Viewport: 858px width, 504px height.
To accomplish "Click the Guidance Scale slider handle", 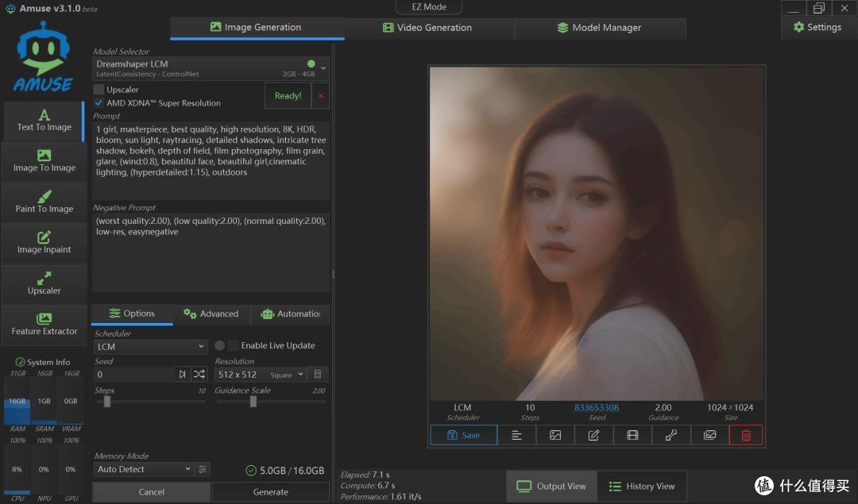I will (253, 402).
